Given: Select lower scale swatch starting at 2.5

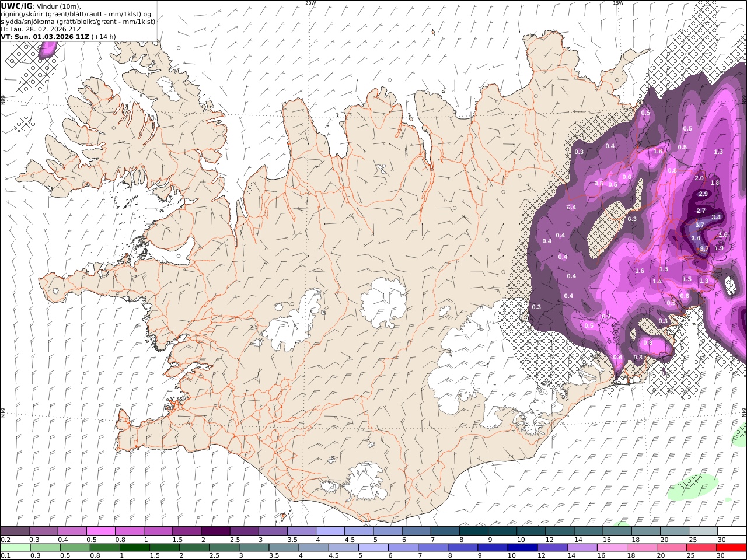Looking at the screenshot, I should click(x=224, y=548).
